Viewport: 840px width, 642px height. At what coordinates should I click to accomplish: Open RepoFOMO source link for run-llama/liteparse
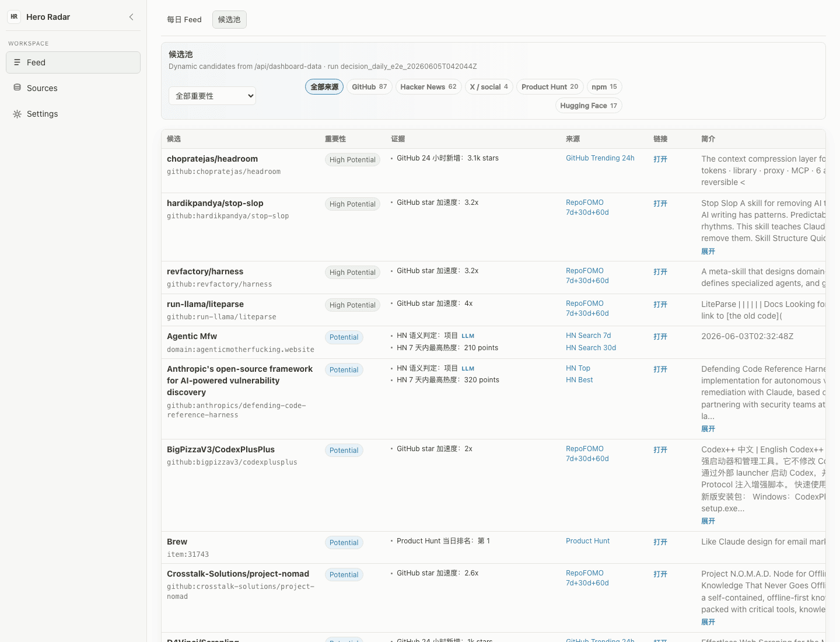click(587, 308)
